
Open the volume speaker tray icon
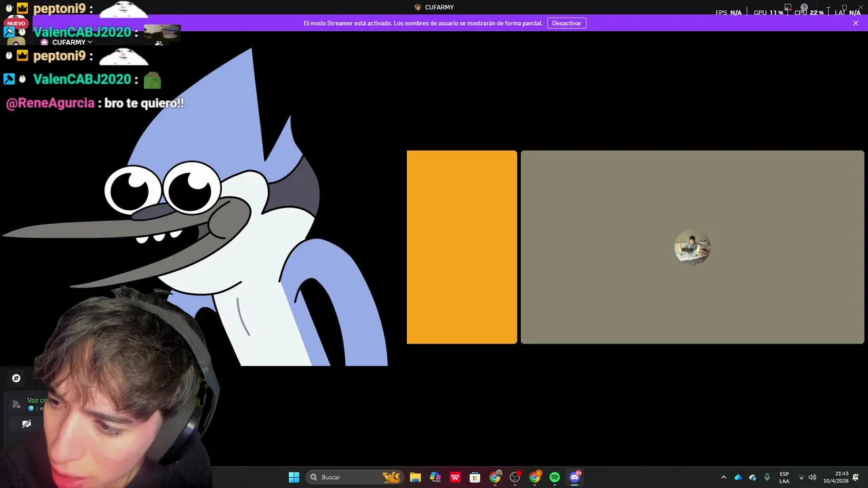click(812, 477)
